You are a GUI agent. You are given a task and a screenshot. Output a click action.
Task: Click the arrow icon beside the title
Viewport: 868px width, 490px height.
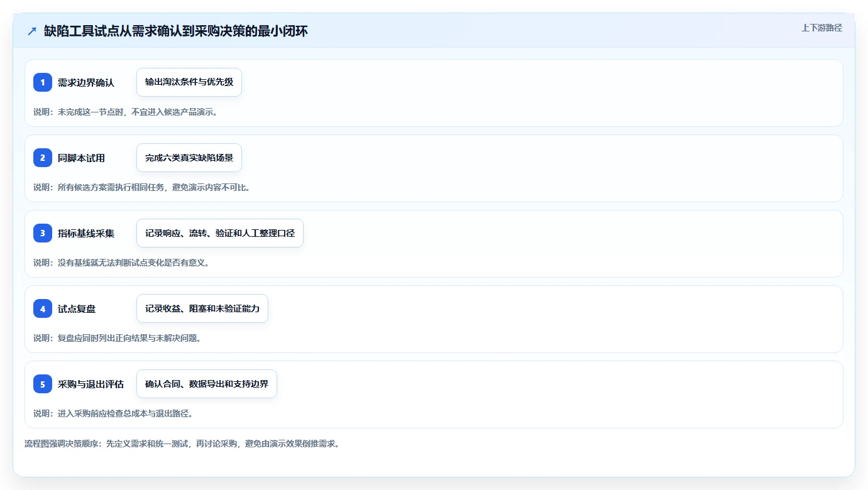point(32,31)
